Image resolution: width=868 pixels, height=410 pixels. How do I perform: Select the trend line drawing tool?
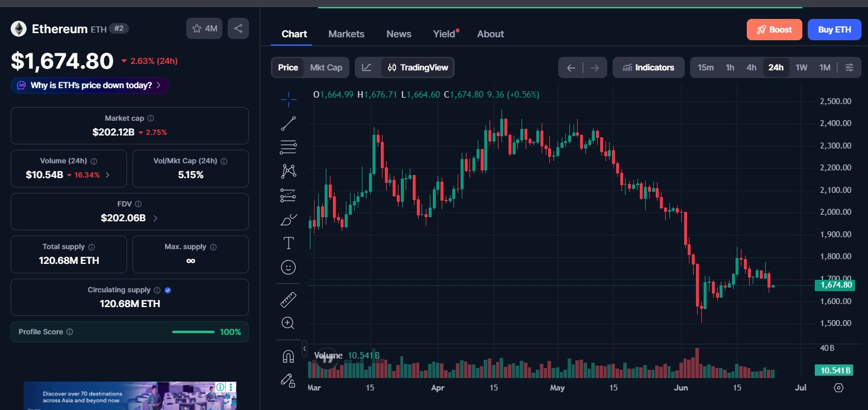pyautogui.click(x=289, y=124)
